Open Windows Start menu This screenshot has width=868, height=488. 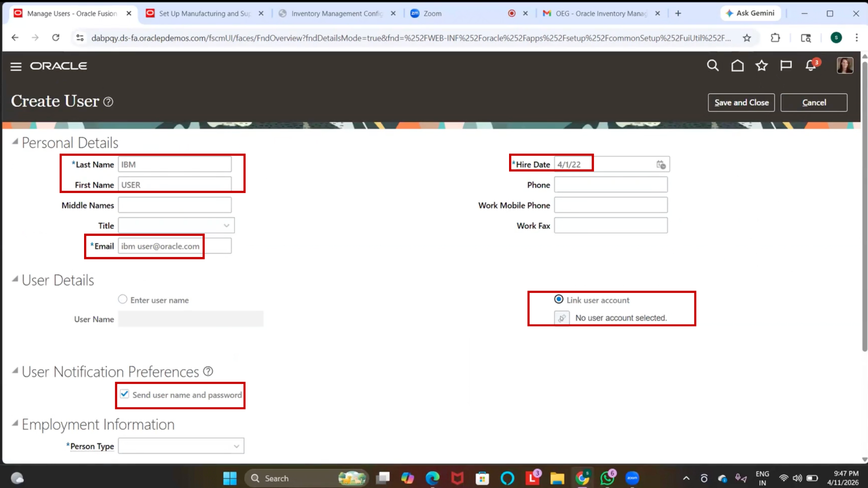[230, 478]
